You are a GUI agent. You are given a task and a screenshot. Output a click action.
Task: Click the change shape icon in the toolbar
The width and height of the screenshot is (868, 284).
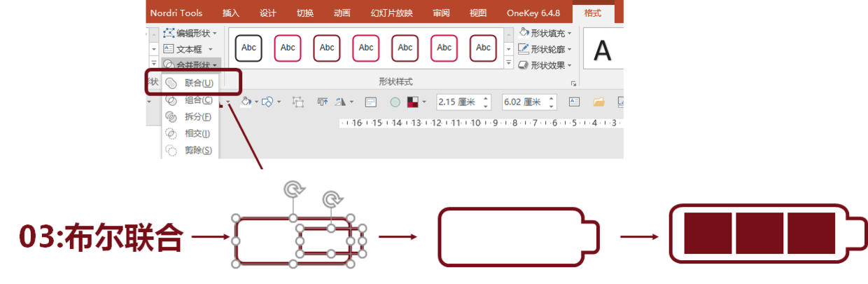pos(267,102)
